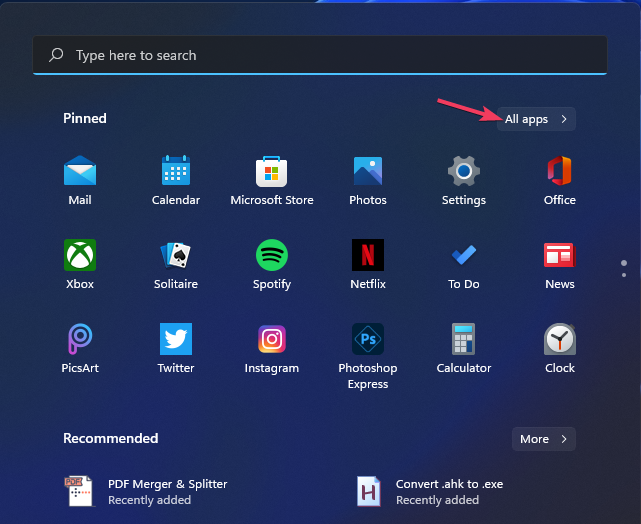This screenshot has width=641, height=524.
Task: Click the Recommended section heading
Action: click(x=110, y=438)
